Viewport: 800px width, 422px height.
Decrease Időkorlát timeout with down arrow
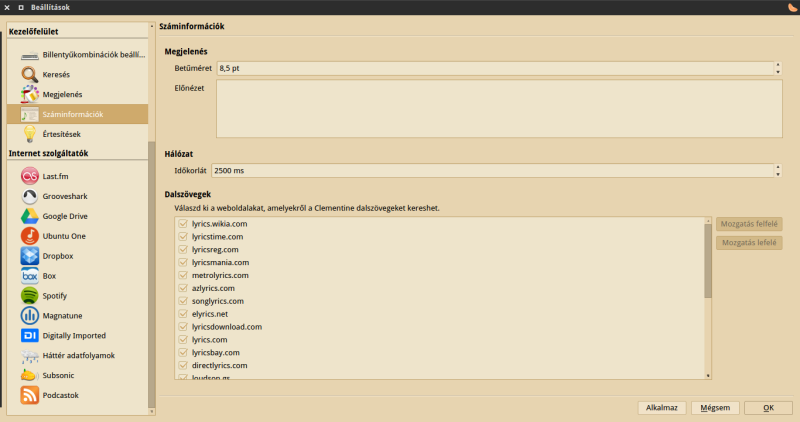tap(778, 174)
